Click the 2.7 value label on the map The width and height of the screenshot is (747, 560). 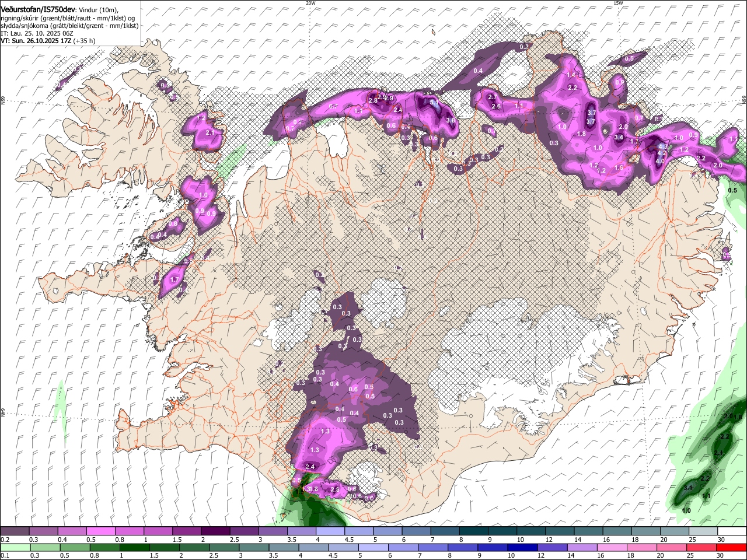[492, 97]
